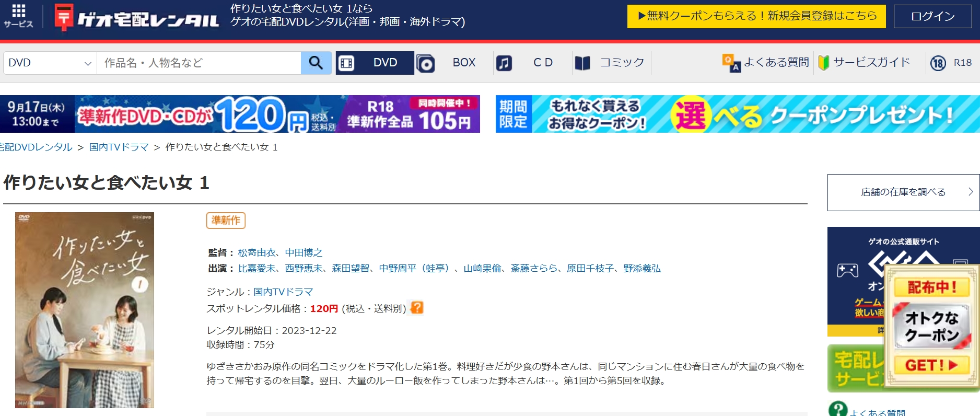The image size is (980, 416).
Task: Open cast member 西野恵未 link
Action: tap(304, 269)
